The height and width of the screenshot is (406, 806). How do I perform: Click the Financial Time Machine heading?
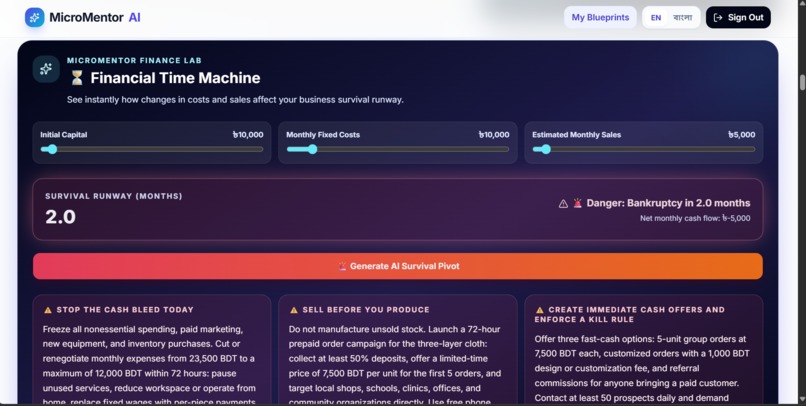pyautogui.click(x=175, y=78)
